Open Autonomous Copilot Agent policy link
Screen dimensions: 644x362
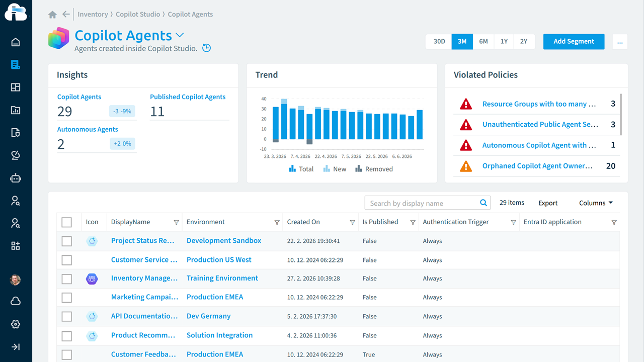coord(539,145)
